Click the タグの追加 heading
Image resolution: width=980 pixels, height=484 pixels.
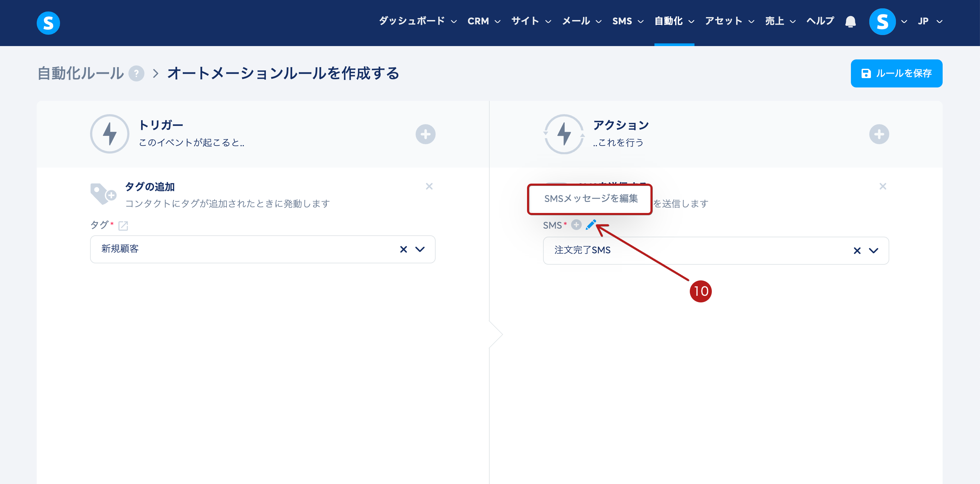[150, 187]
